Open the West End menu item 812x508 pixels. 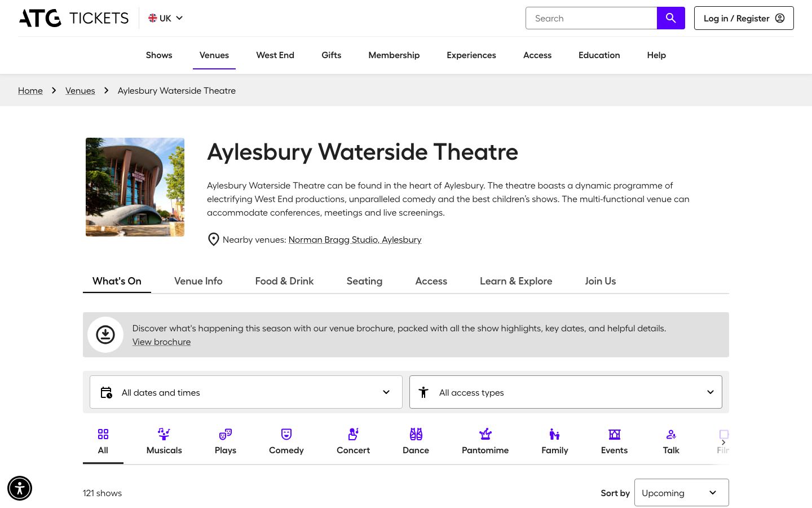[x=275, y=55]
